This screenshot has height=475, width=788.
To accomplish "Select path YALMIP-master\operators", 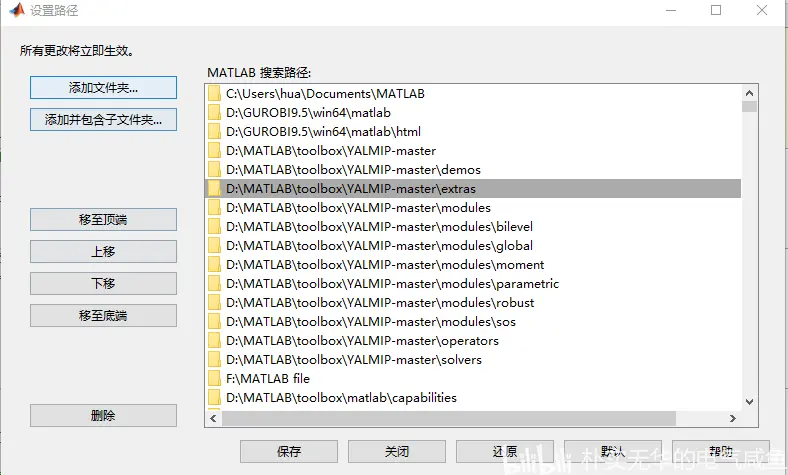I will pyautogui.click(x=473, y=341).
